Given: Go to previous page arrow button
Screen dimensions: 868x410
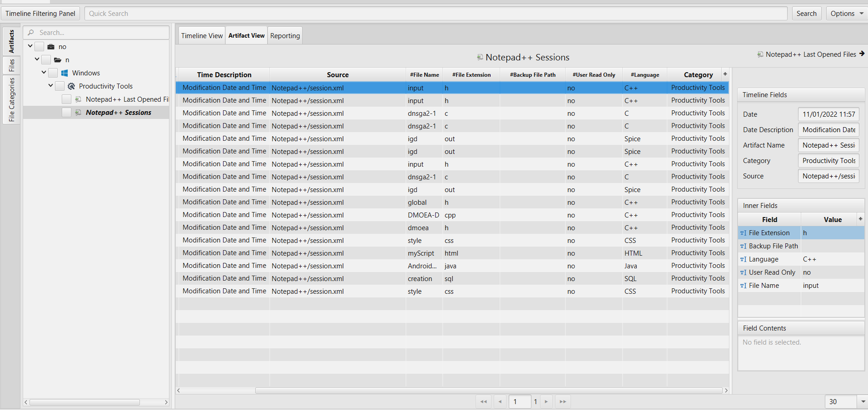Looking at the screenshot, I should coord(500,401).
